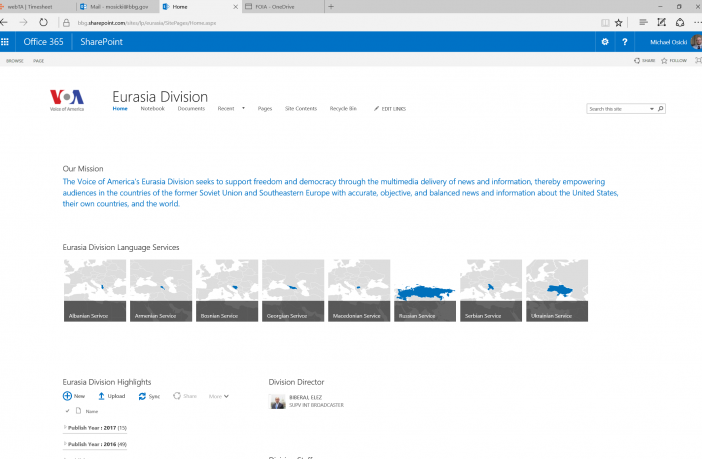Click the FOLLOW star button

[674, 60]
